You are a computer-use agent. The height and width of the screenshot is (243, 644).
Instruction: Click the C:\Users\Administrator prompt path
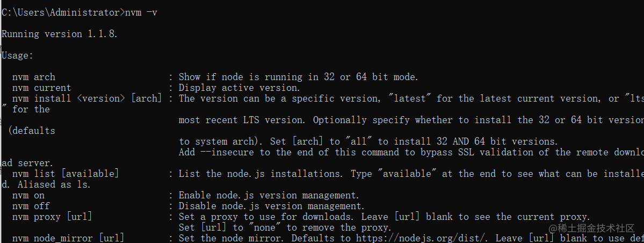click(61, 13)
